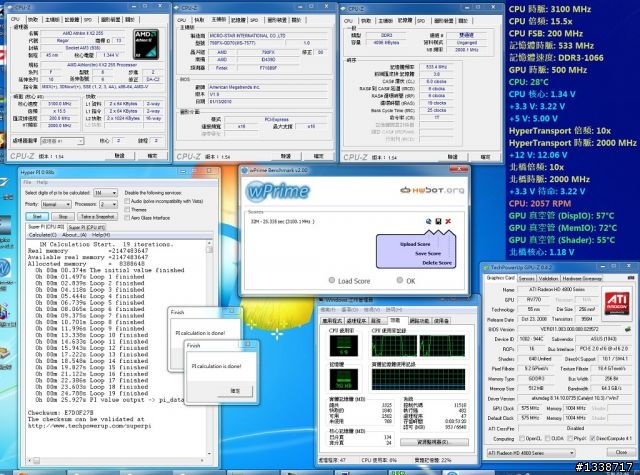Click the Resource Monitor button in Task Manager
Image resolution: width=640 pixels, height=475 pixels.
click(x=434, y=442)
